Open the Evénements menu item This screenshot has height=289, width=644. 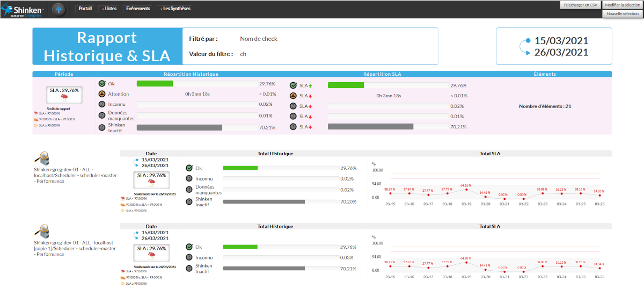138,9
